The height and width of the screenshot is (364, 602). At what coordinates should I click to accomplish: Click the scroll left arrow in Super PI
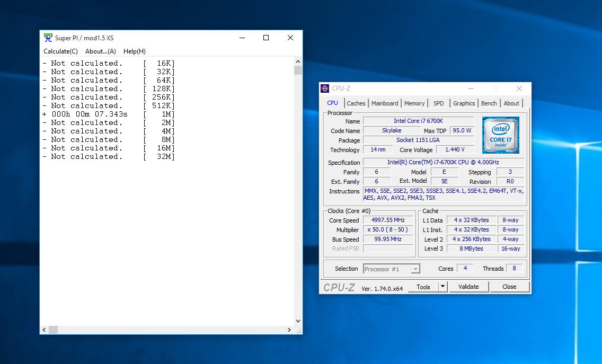click(x=44, y=330)
